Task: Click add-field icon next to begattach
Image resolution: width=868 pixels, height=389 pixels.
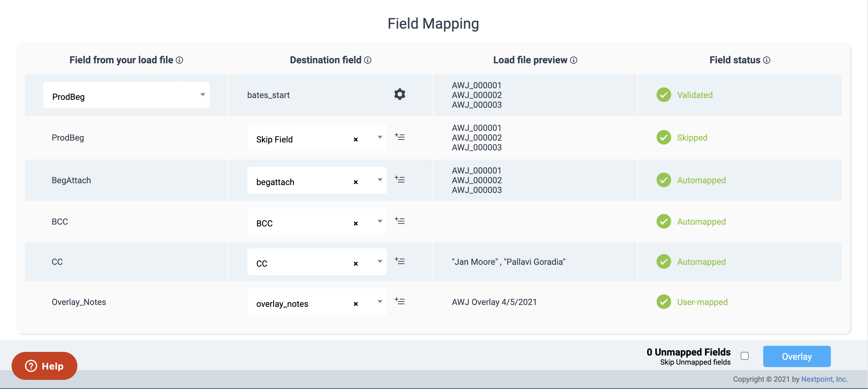Action: [x=400, y=180]
